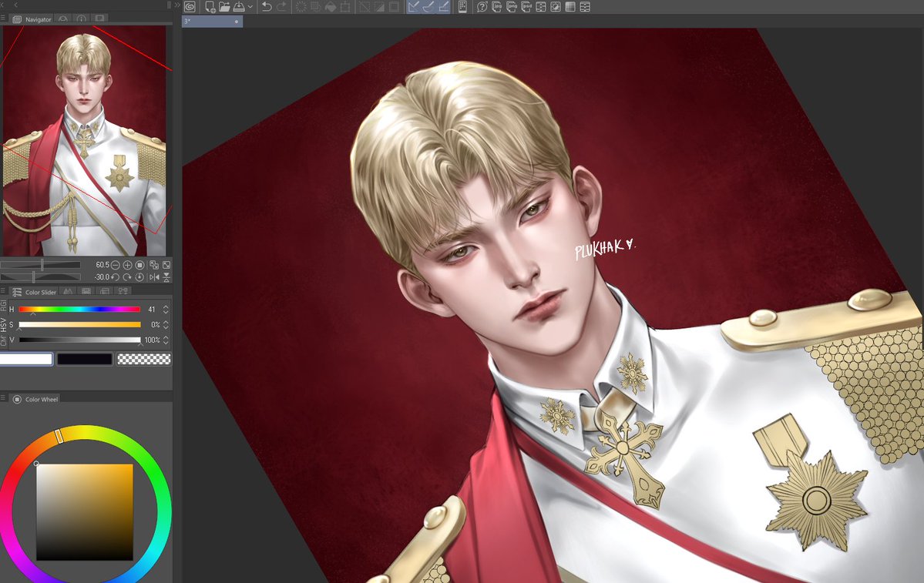Select the Color Slider palette tab
The width and height of the screenshot is (924, 583).
point(34,292)
